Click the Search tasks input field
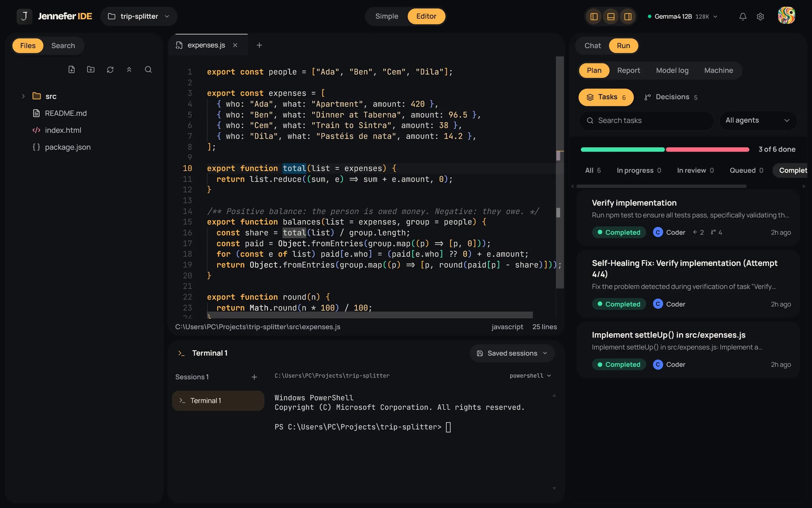The height and width of the screenshot is (508, 812). click(646, 121)
